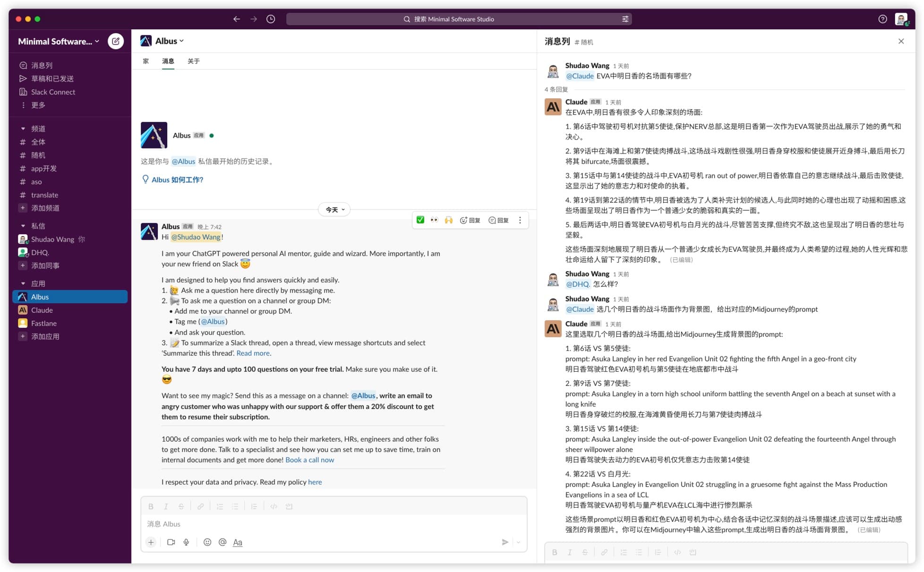This screenshot has height=572, width=924.
Task: Switch to the 家 tab
Action: (x=145, y=61)
